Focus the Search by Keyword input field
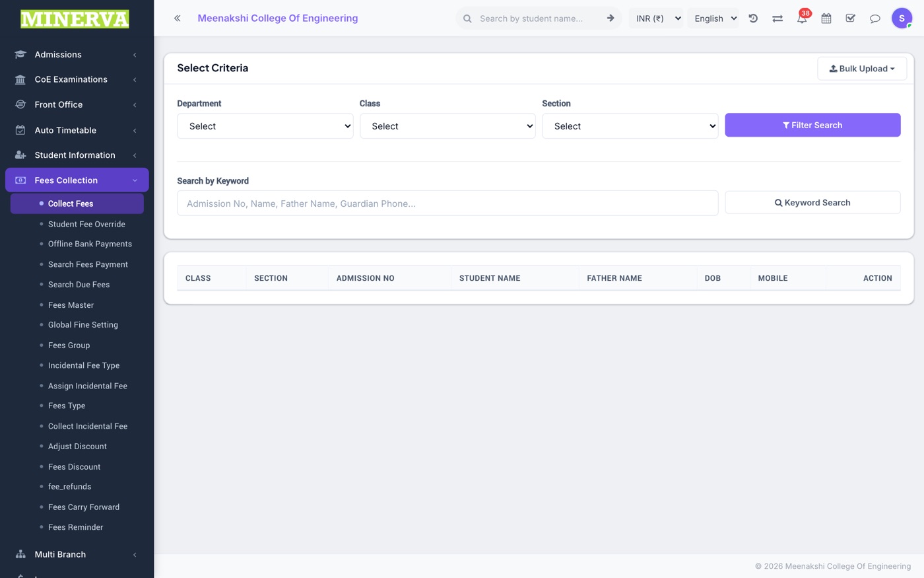 click(x=447, y=203)
